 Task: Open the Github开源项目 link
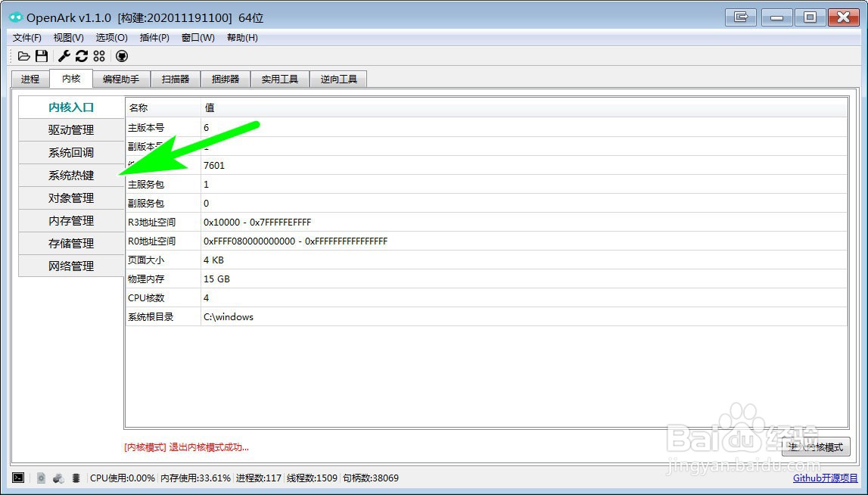click(826, 478)
